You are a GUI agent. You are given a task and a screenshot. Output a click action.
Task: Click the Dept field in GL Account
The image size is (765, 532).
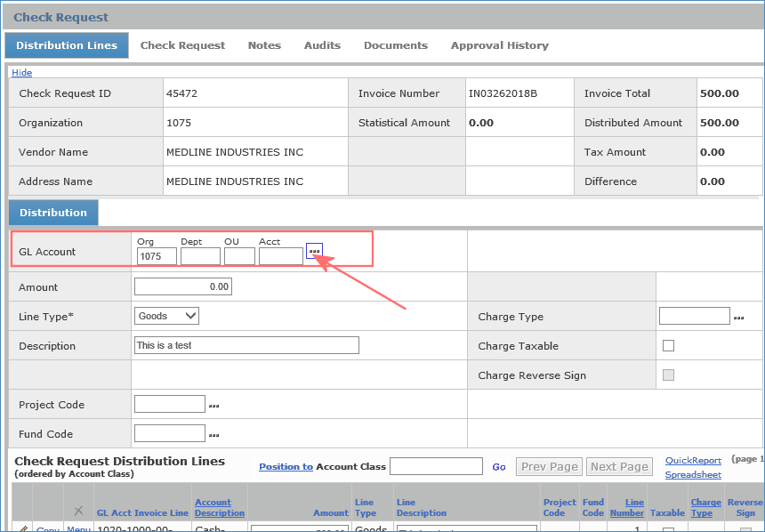click(200, 257)
